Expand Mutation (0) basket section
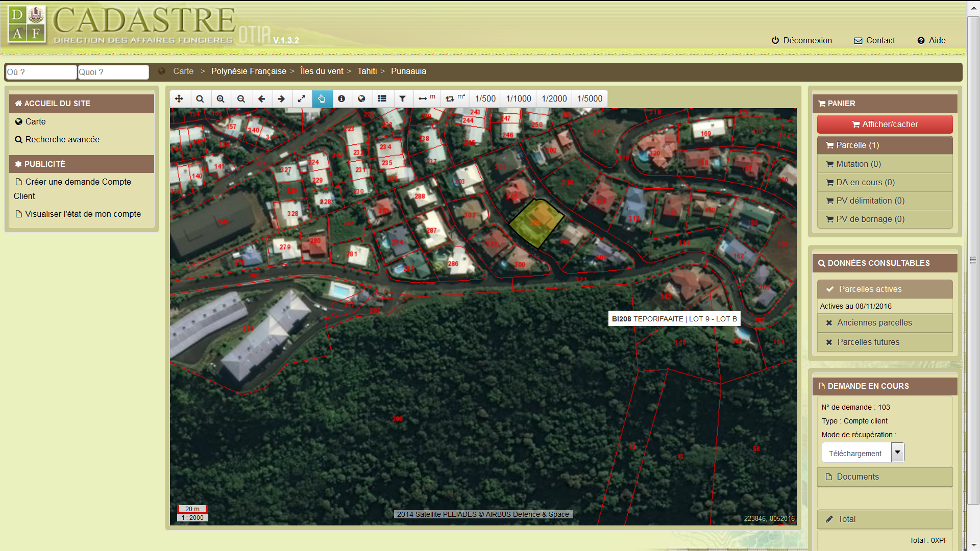Image resolution: width=980 pixels, height=551 pixels. (x=858, y=164)
